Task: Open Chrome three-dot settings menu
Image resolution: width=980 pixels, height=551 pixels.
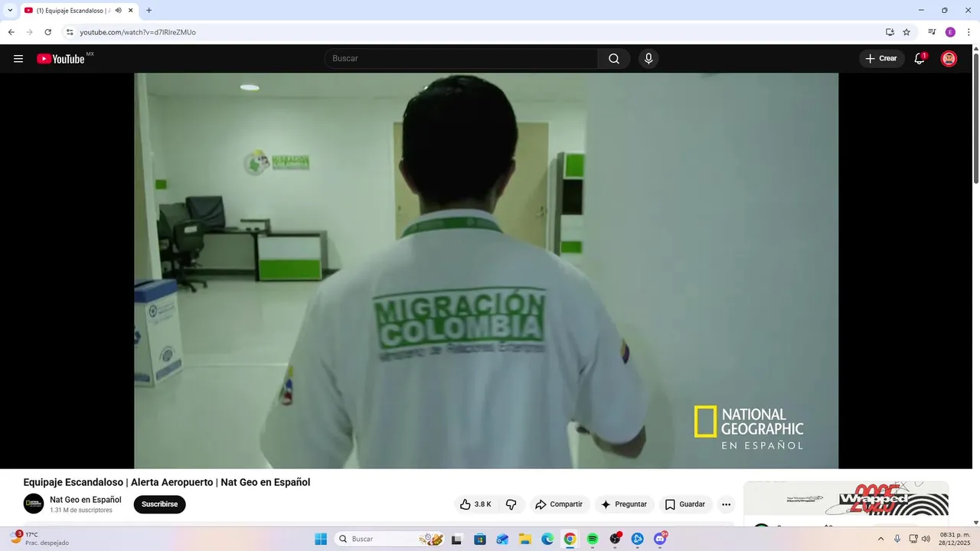Action: click(969, 32)
